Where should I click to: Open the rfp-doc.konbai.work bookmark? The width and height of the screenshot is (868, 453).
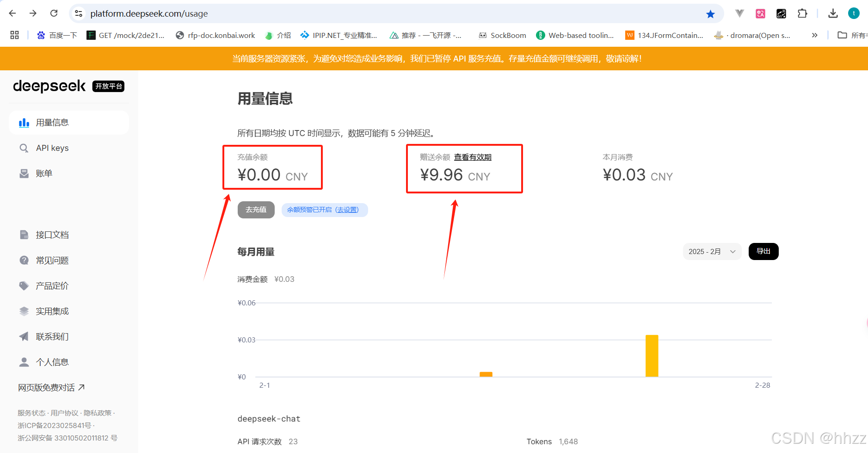(215, 35)
